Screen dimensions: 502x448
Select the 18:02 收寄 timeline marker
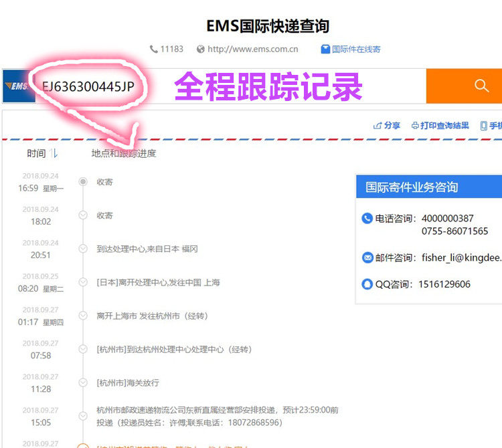[x=83, y=215]
